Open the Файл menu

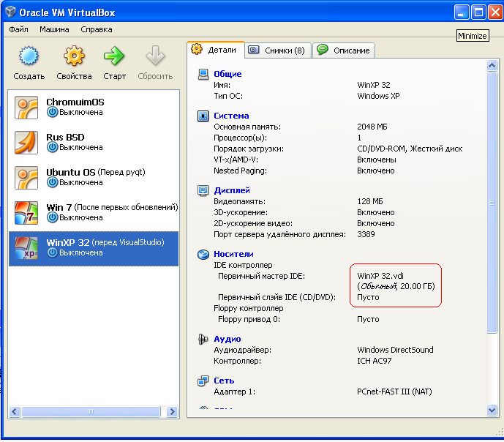(19, 29)
